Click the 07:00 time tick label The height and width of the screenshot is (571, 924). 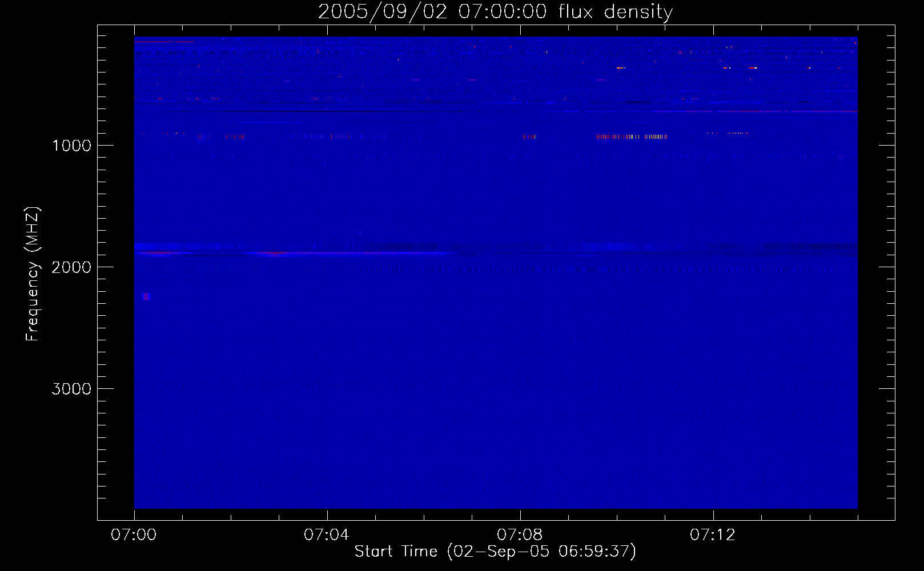click(x=134, y=535)
